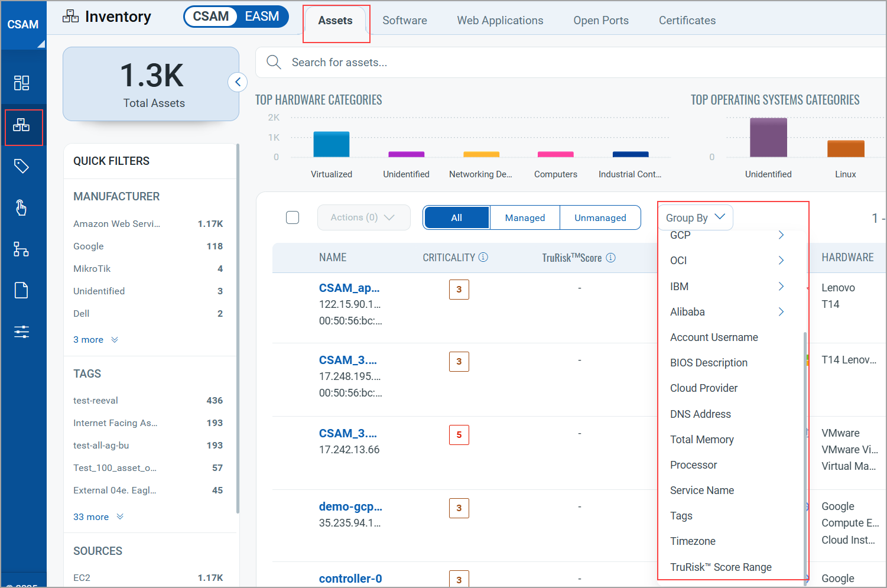Viewport: 887px width, 588px height.
Task: Sort by the NAME column header
Action: [333, 258]
